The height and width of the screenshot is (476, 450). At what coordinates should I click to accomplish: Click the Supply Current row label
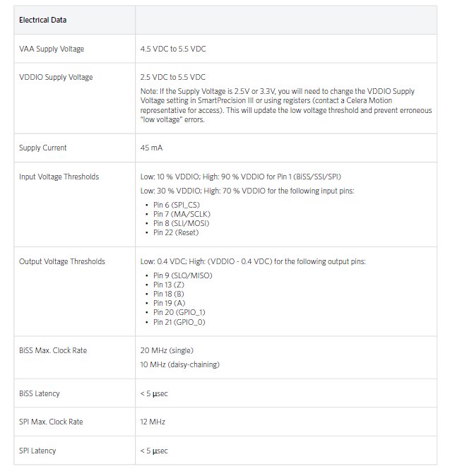tap(43, 148)
